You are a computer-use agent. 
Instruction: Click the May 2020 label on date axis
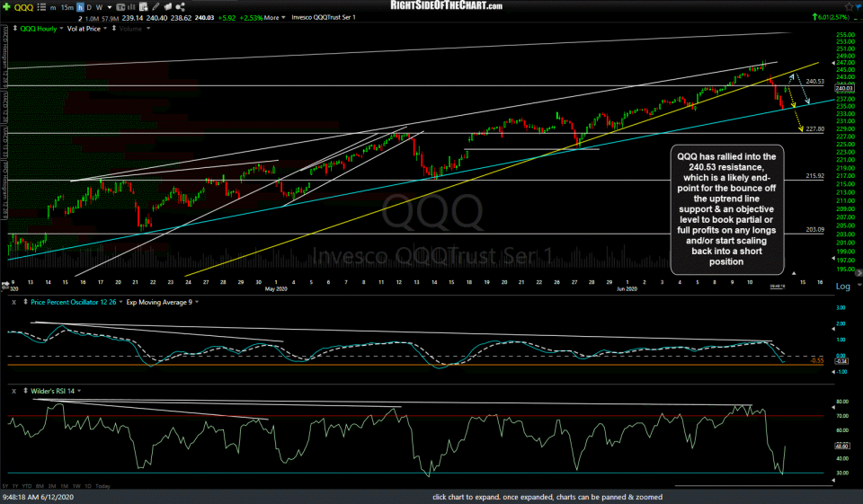pyautogui.click(x=276, y=289)
